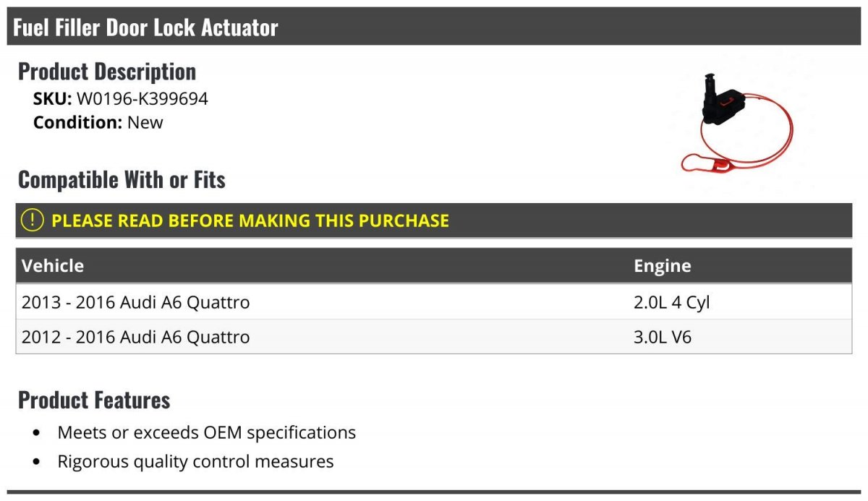Click the 3.0L V6 engine cell
This screenshot has height=501, width=868.
[662, 337]
